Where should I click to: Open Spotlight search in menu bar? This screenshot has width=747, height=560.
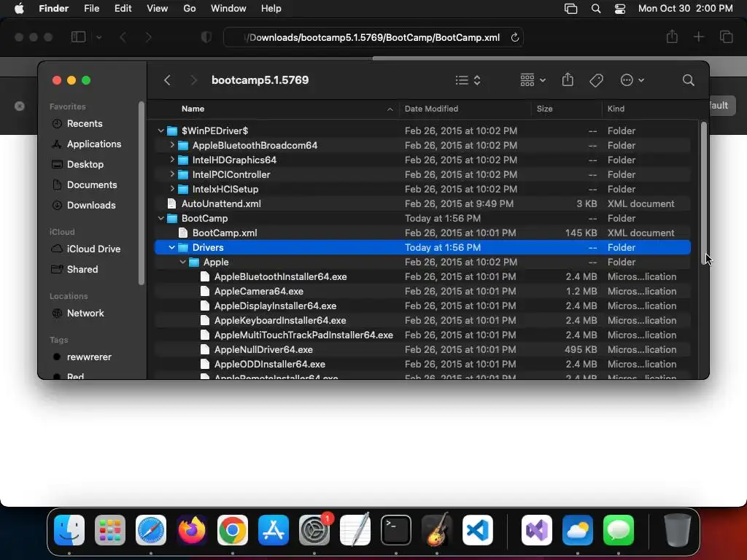[595, 9]
